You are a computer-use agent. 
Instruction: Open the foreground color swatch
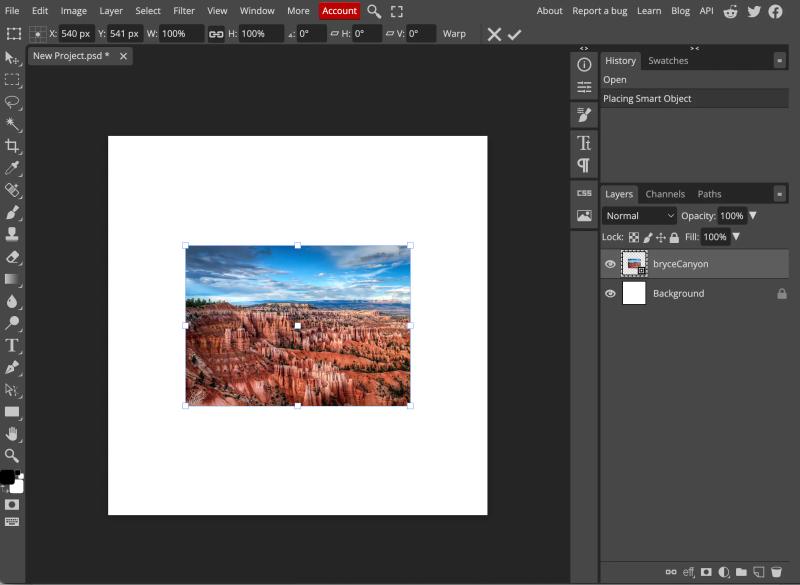(7, 477)
